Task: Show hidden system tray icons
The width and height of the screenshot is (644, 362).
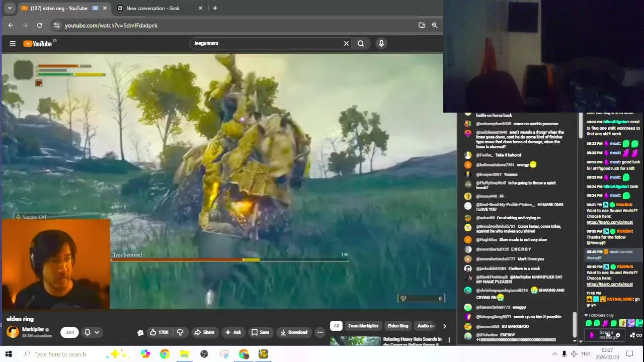Action: (554, 354)
